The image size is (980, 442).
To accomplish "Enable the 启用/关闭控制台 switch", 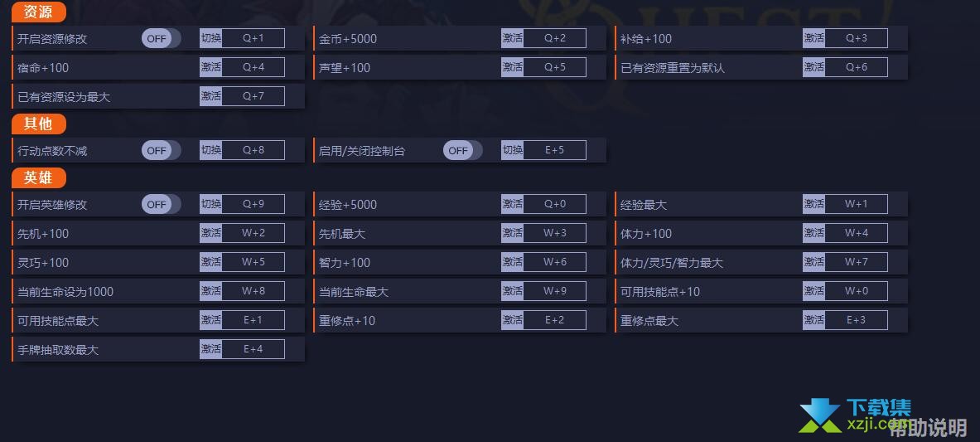I will click(462, 150).
